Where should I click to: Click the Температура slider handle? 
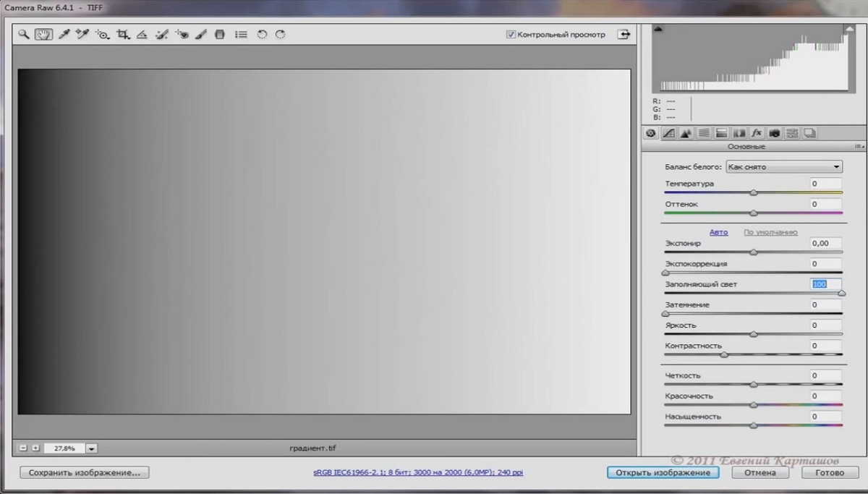click(x=754, y=192)
